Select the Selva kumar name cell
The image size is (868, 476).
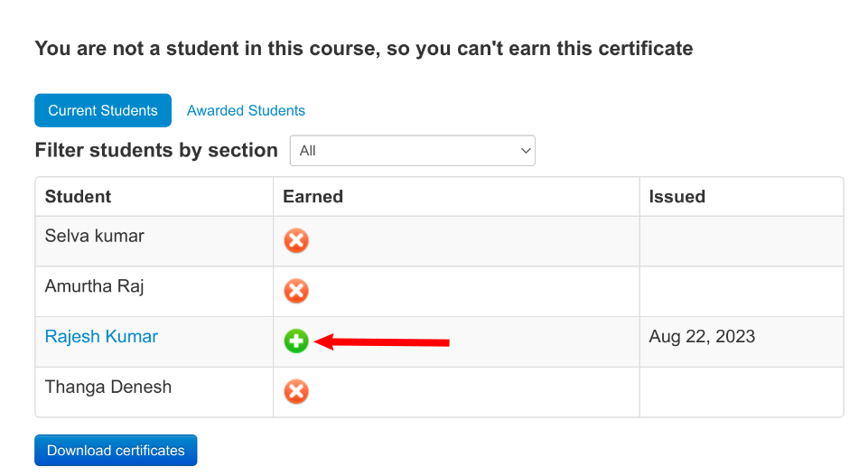(x=95, y=237)
